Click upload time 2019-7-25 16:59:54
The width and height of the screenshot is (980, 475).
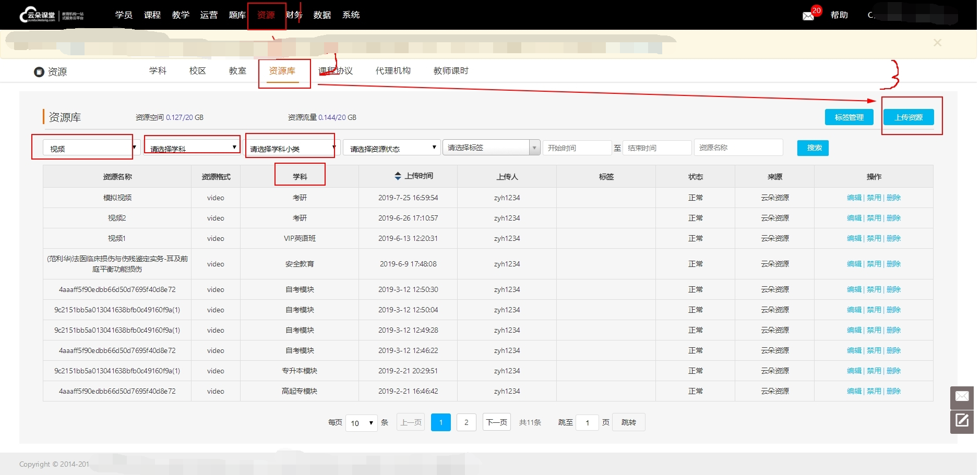click(x=408, y=198)
